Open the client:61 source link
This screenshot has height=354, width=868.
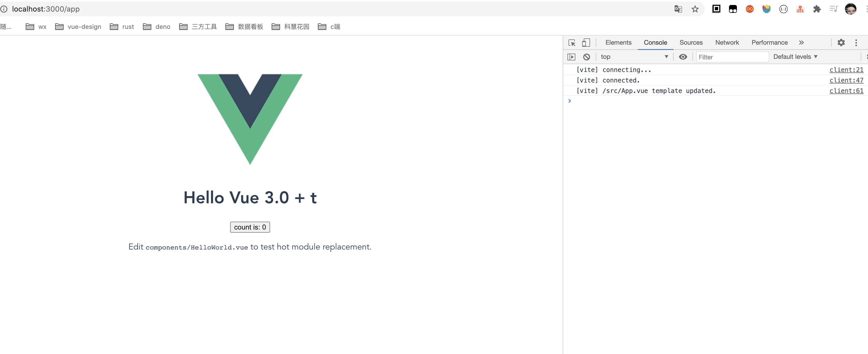[846, 91]
